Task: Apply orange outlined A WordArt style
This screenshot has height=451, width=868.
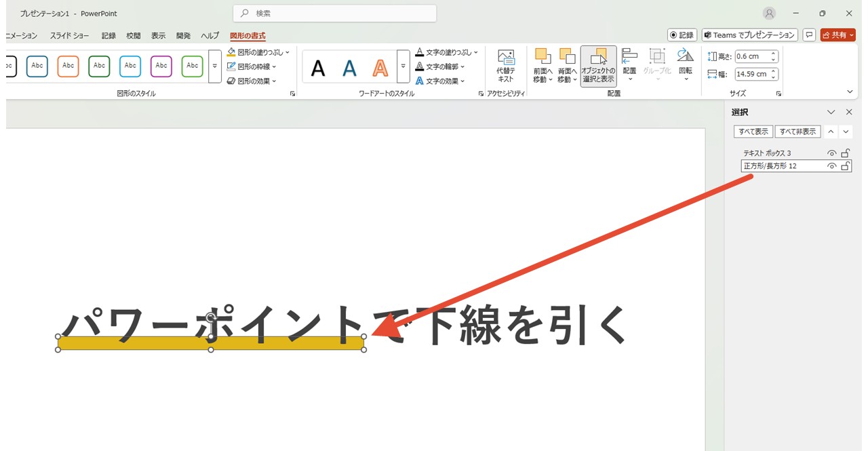Action: click(x=380, y=67)
